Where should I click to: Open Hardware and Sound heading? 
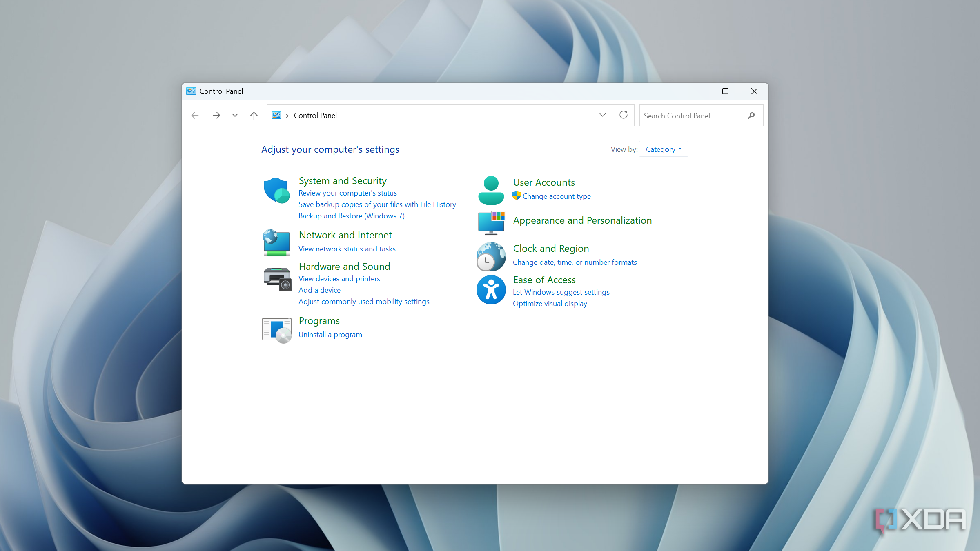pos(345,267)
